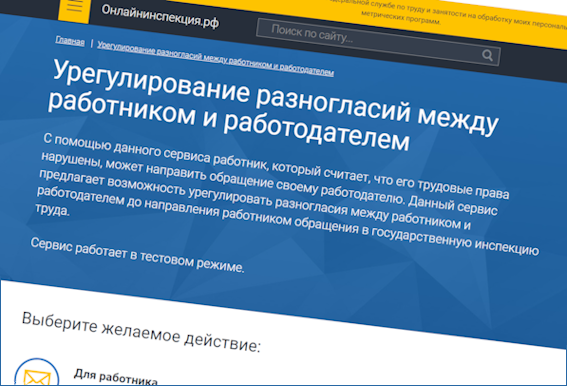The height and width of the screenshot is (386, 567).
Task: Click the yellow banner text about personal data
Action: coord(448,14)
